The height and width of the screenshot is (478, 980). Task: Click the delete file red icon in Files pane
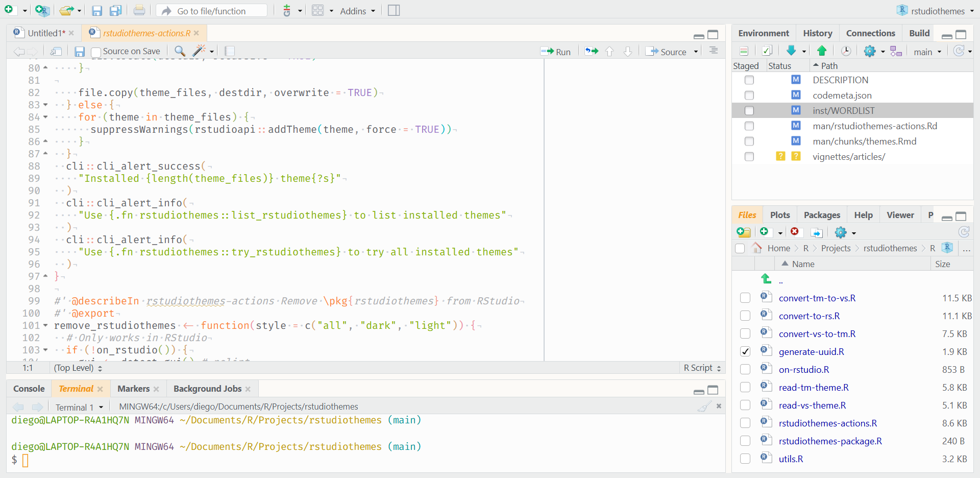tap(795, 232)
